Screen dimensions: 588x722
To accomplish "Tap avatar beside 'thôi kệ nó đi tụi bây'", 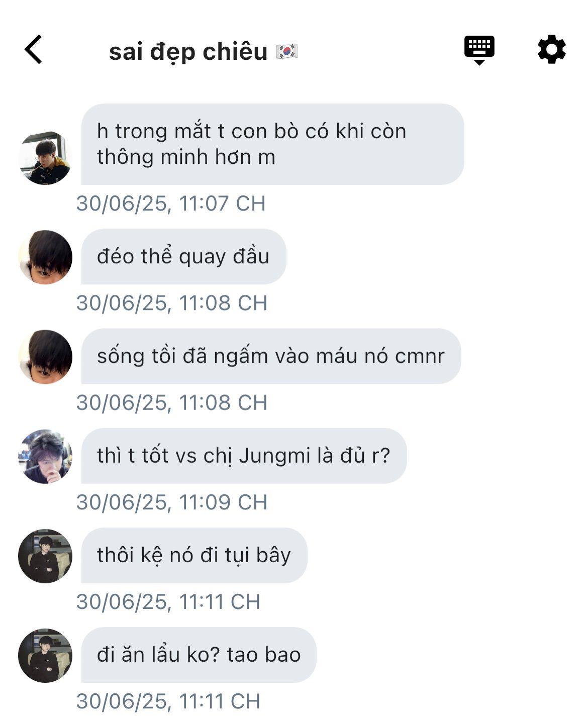I will pyautogui.click(x=45, y=556).
